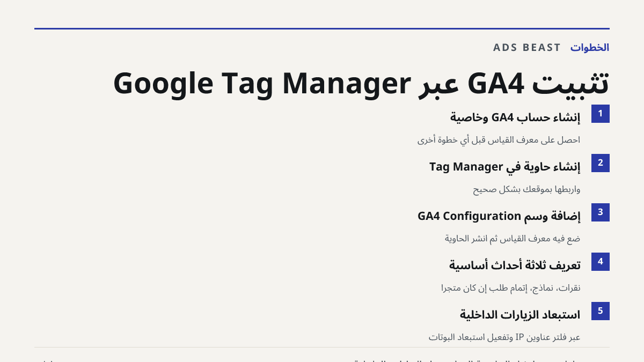Select the step number 3 badge
The width and height of the screenshot is (644, 362).
coord(601,212)
